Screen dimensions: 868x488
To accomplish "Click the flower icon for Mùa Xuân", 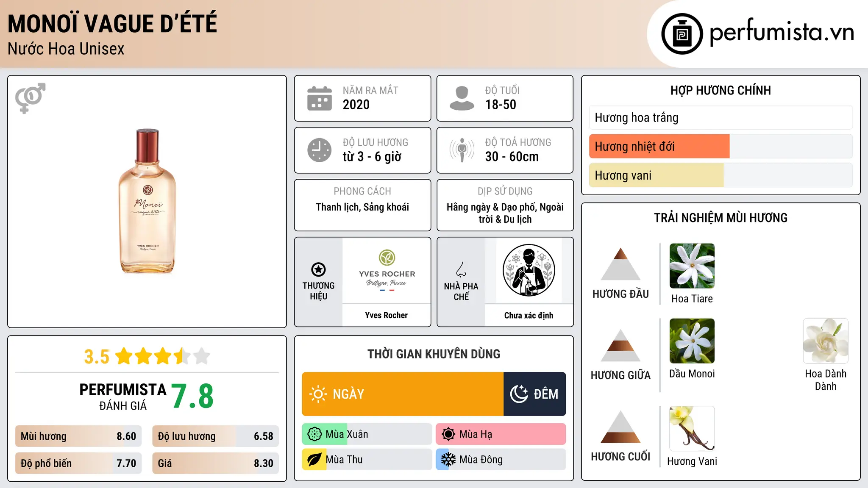I will [314, 434].
